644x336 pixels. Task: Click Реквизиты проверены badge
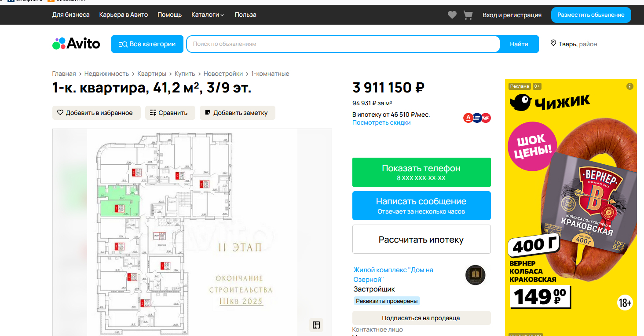[x=387, y=301]
